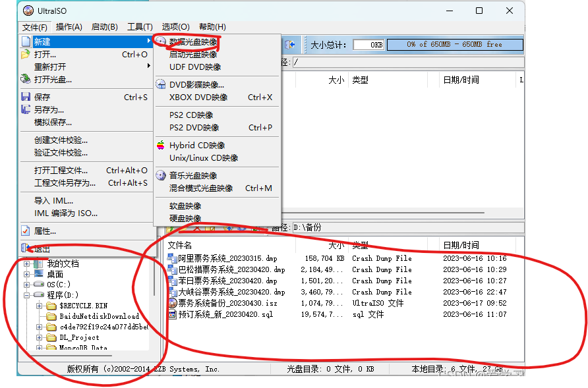
Task: Select XBOX DVD映像 menu entry
Action: pyautogui.click(x=217, y=97)
